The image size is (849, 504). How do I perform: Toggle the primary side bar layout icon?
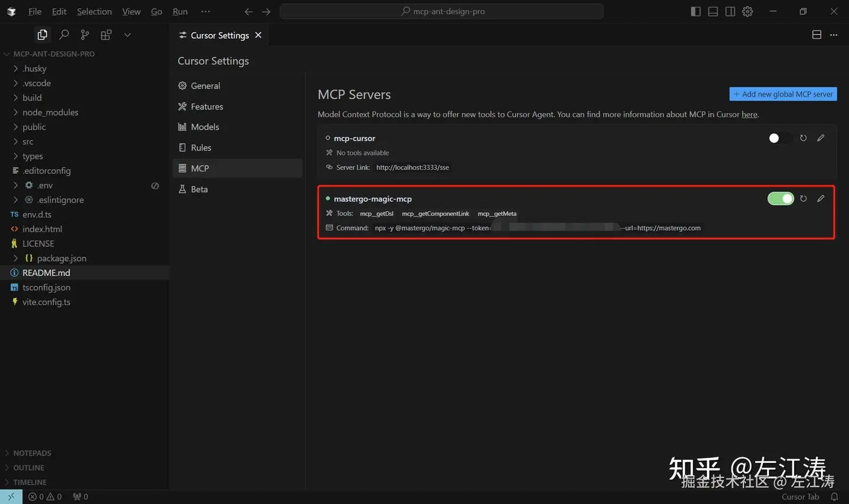[696, 11]
